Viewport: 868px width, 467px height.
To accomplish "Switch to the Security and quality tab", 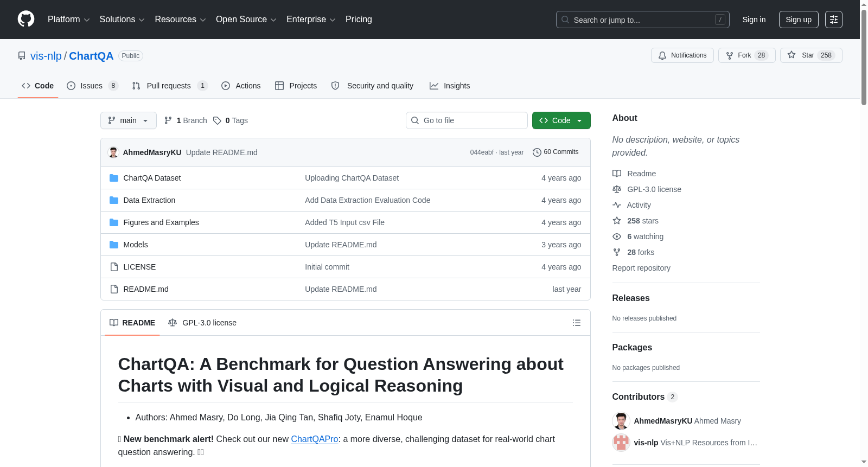I will coord(372,86).
